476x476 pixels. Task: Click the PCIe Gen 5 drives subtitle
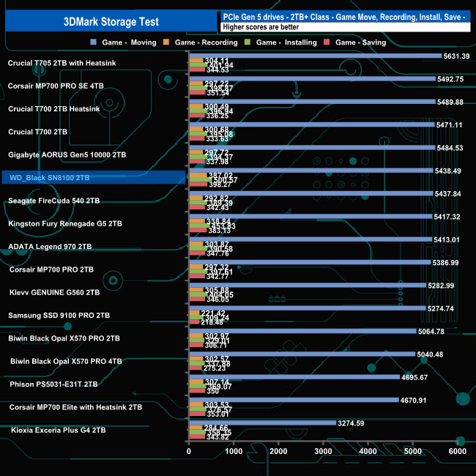344,17
